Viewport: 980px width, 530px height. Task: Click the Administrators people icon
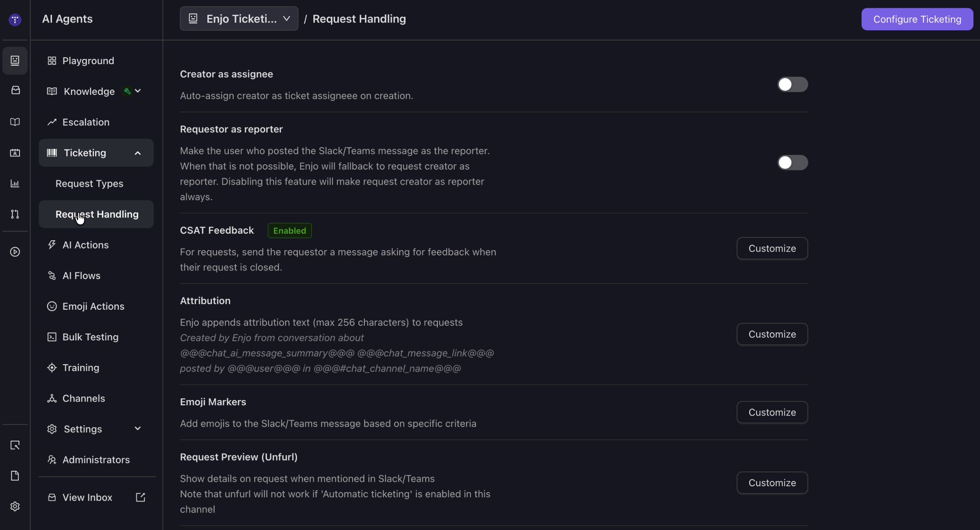[52, 459]
